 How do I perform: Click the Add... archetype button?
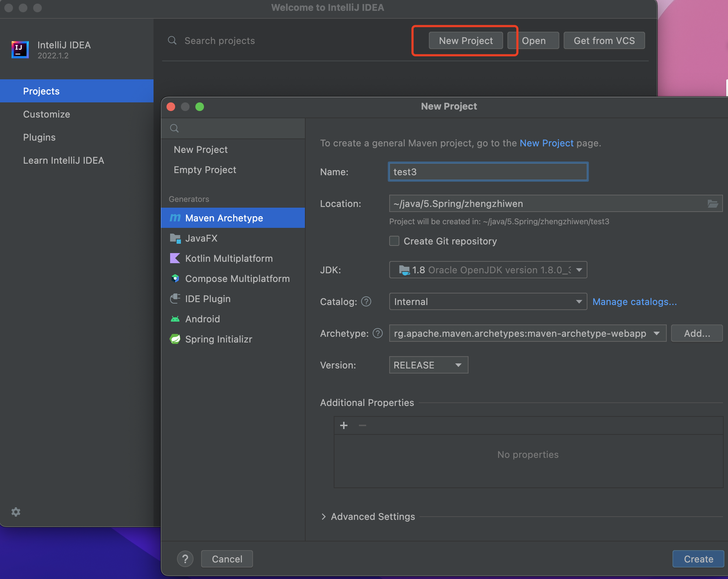point(697,333)
